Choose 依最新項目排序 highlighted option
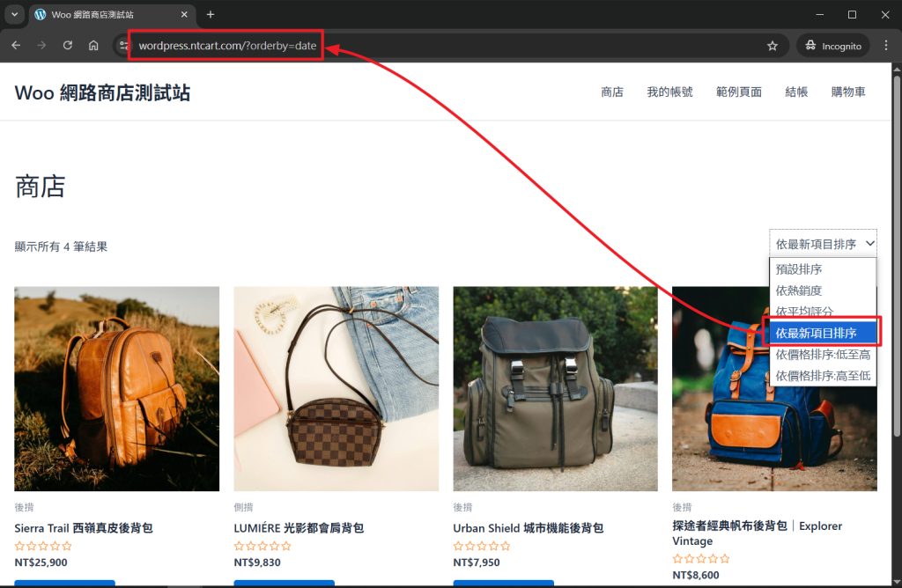Screen dimensions: 902x588 823,333
